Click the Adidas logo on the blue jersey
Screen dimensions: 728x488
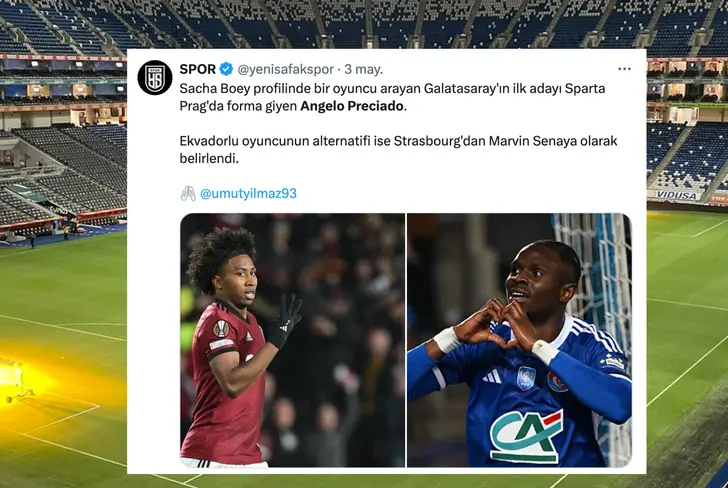click(492, 377)
